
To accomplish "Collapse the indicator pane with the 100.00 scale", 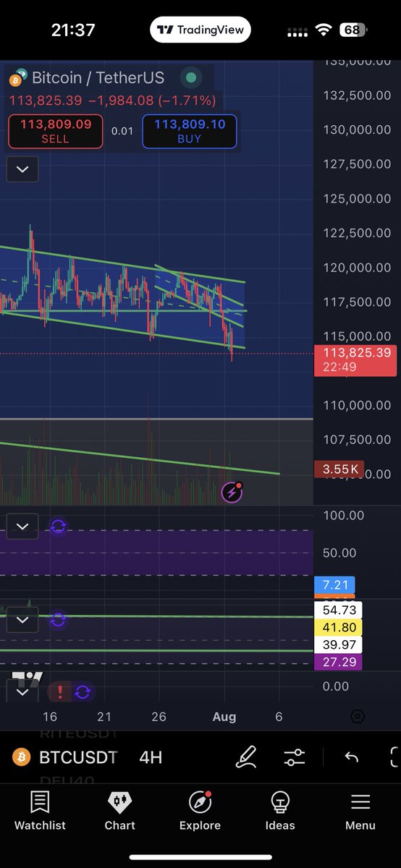I will [22, 527].
